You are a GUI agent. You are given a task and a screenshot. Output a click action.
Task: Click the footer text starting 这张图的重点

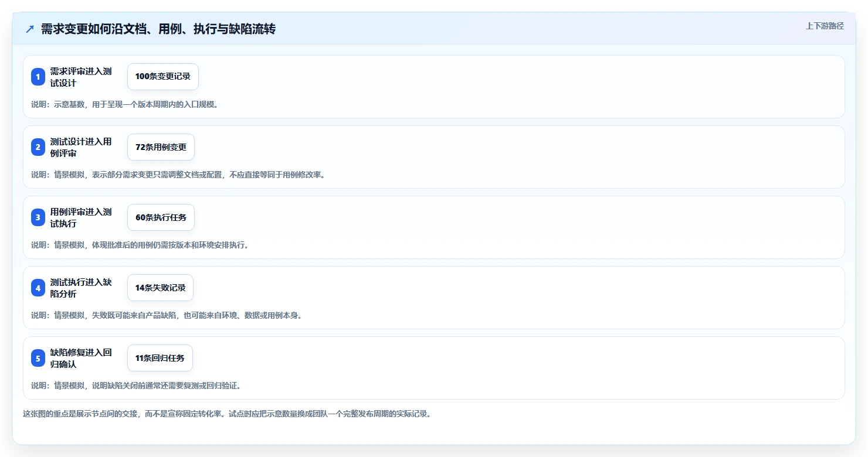227,414
